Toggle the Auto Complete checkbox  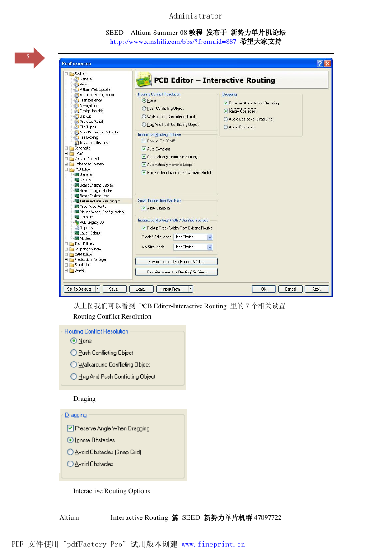[x=144, y=149]
